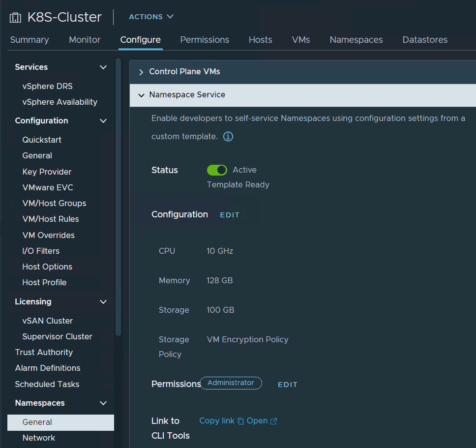Click the Copy link text
Viewport: 476px width, 448px height.
[217, 421]
